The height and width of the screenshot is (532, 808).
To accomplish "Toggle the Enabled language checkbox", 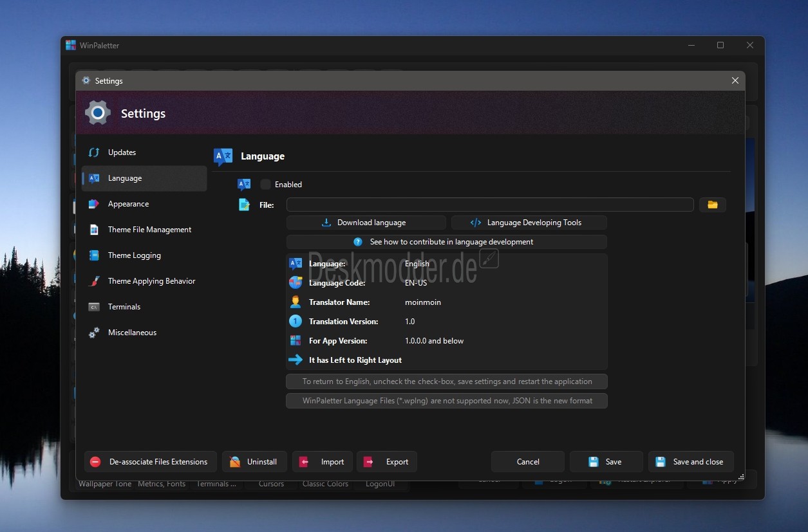I will click(x=265, y=185).
